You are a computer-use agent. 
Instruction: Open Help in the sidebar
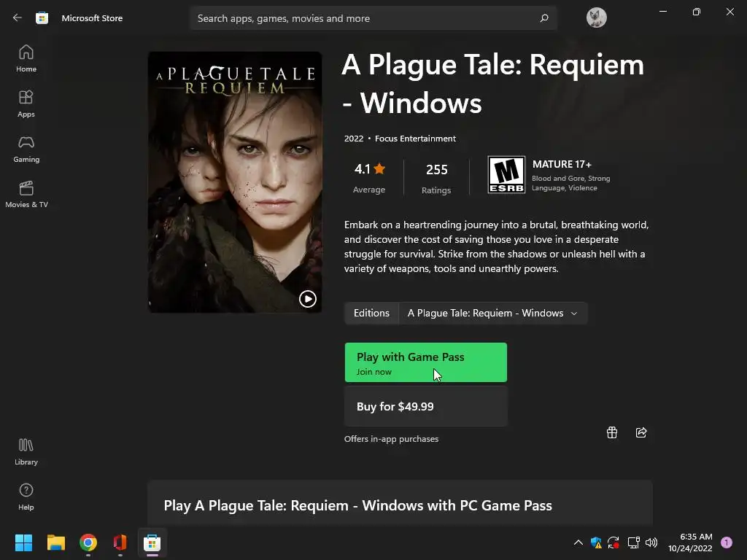(x=26, y=497)
